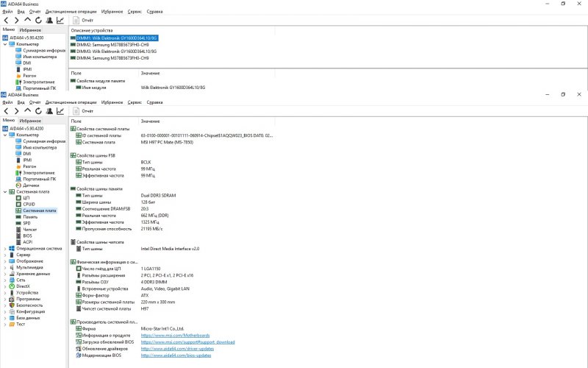Open the CPUID node in the sidebar
The image size is (588, 368).
(x=29, y=204)
